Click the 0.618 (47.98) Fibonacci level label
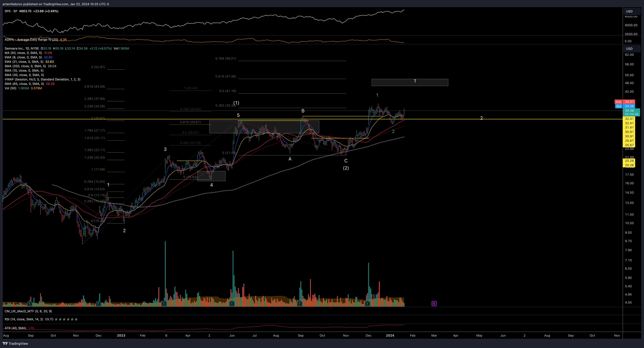Viewport: 644px width, 348px height. (226, 76)
